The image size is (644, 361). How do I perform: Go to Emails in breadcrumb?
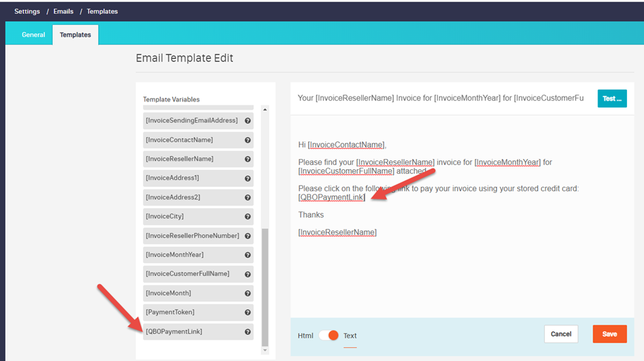[x=63, y=12]
